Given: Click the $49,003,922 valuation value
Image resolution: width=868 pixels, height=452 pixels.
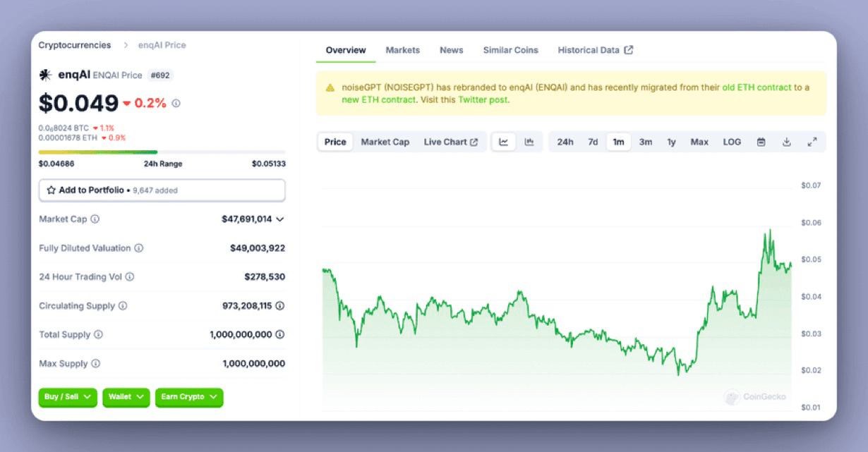Looking at the screenshot, I should pyautogui.click(x=258, y=248).
